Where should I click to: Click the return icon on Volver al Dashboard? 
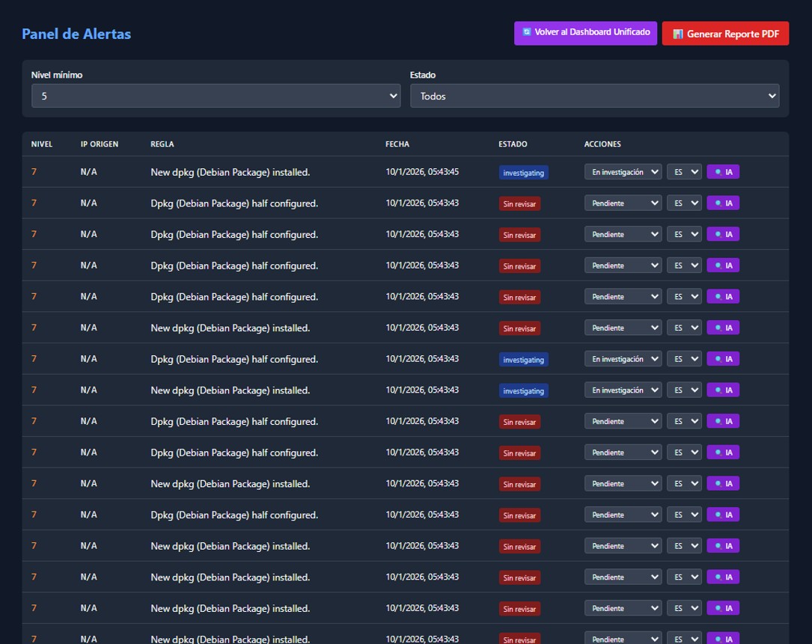pyautogui.click(x=527, y=32)
